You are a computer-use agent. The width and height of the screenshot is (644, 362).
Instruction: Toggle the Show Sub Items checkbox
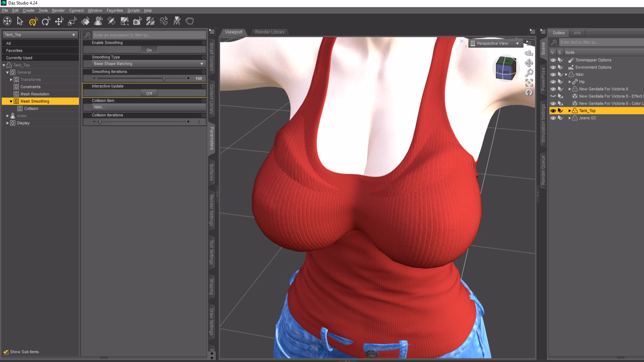click(x=6, y=352)
